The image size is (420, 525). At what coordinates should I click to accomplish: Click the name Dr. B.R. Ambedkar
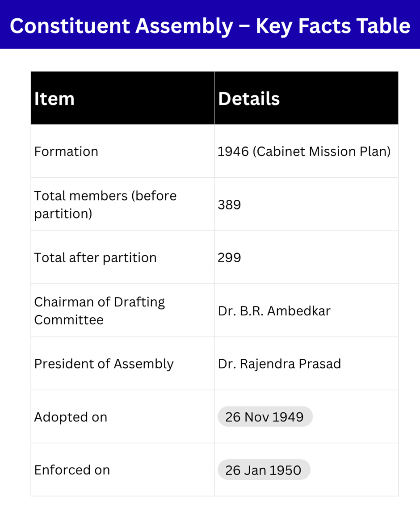point(274,311)
